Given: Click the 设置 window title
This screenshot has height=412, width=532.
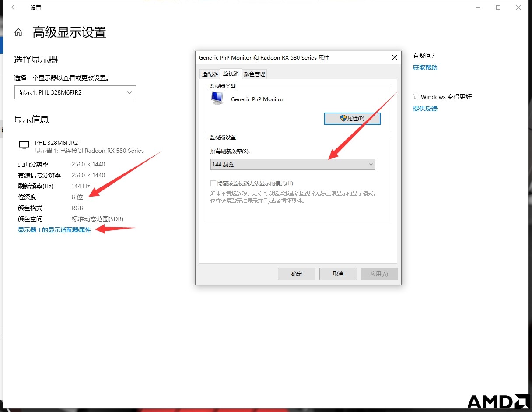Looking at the screenshot, I should click(36, 8).
